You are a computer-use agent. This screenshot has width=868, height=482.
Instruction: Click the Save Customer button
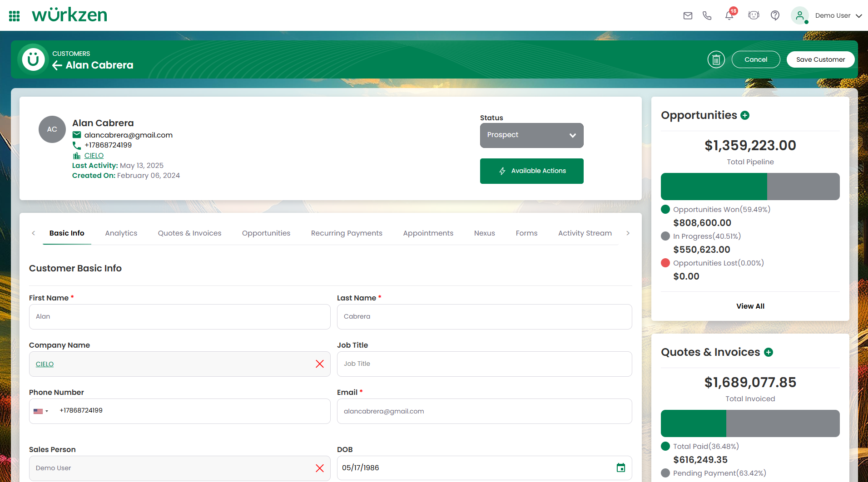(x=820, y=59)
